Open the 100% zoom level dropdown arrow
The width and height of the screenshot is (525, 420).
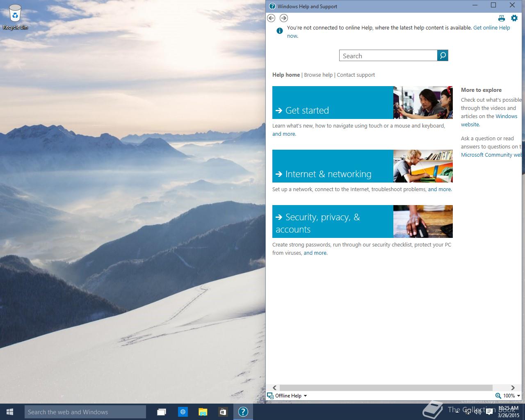click(518, 396)
